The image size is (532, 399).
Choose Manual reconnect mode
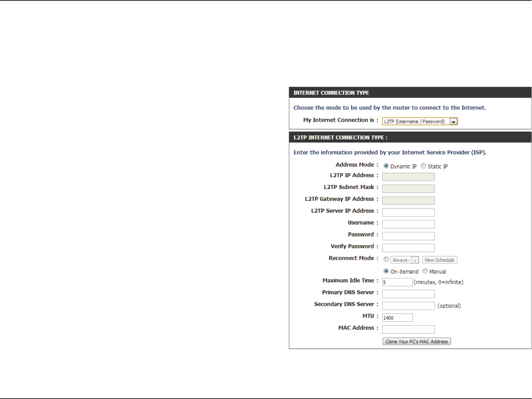(425, 271)
